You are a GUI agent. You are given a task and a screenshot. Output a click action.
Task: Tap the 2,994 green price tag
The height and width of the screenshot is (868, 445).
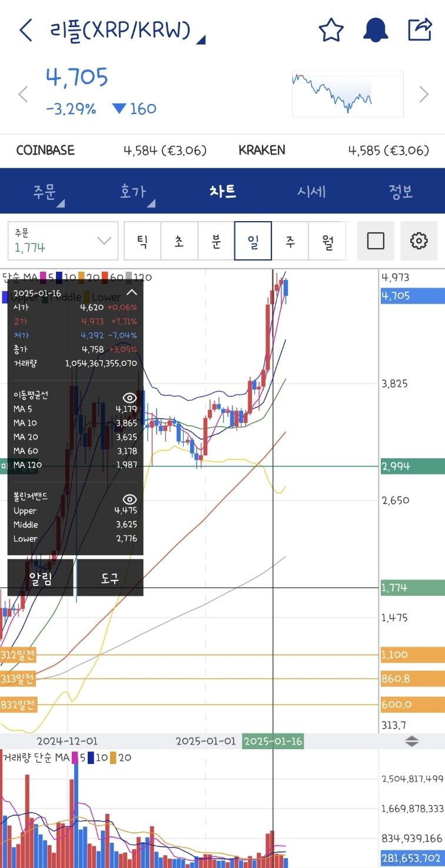[x=413, y=466]
